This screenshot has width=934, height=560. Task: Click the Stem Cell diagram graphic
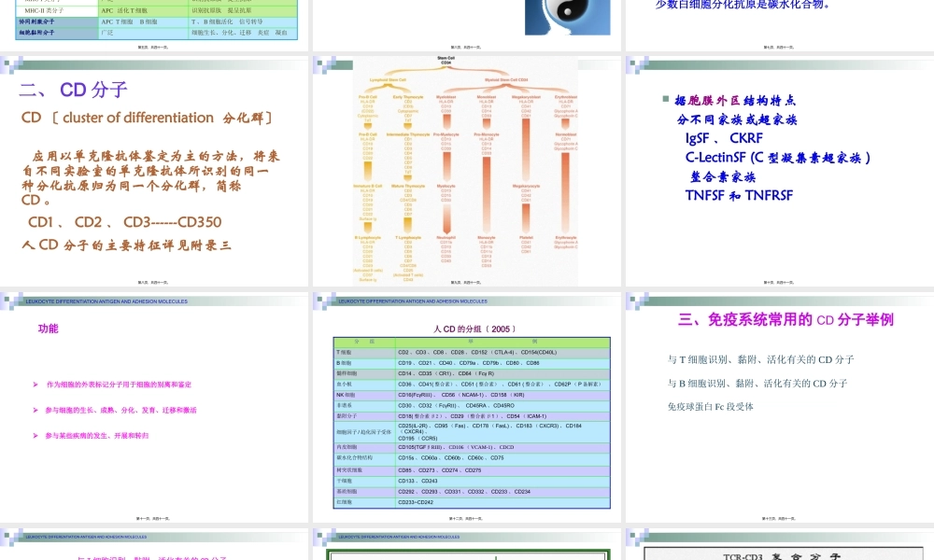pos(467,168)
